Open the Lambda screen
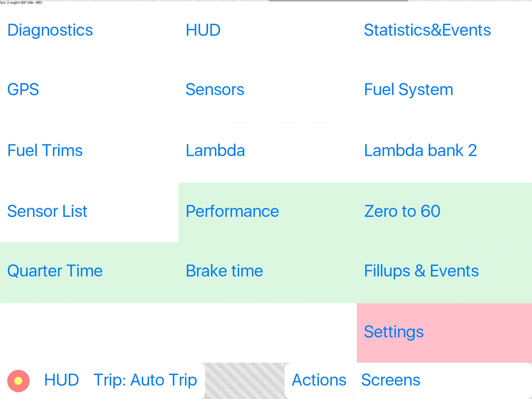Image resolution: width=532 pixels, height=399 pixels. [x=215, y=150]
